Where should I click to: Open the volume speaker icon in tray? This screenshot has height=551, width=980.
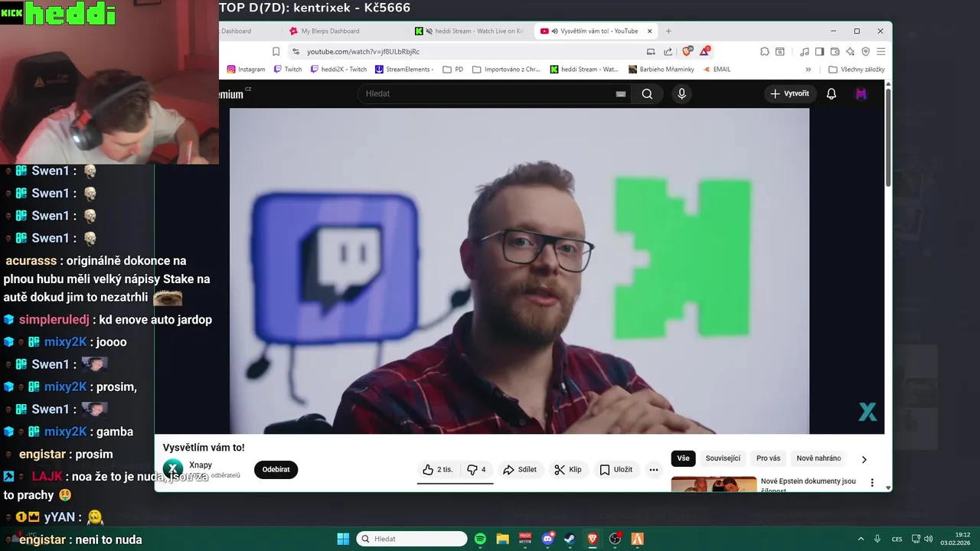click(929, 539)
